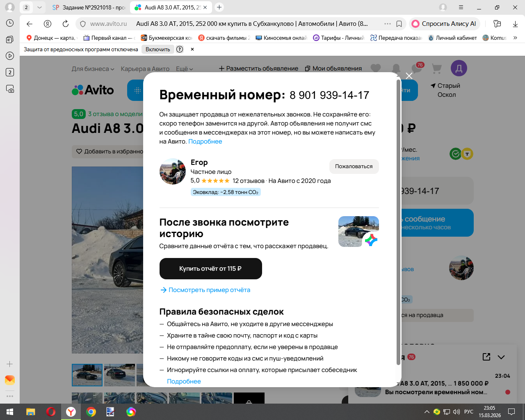This screenshot has height=420, width=525.
Task: Click the Avito logo
Action: tap(93, 90)
